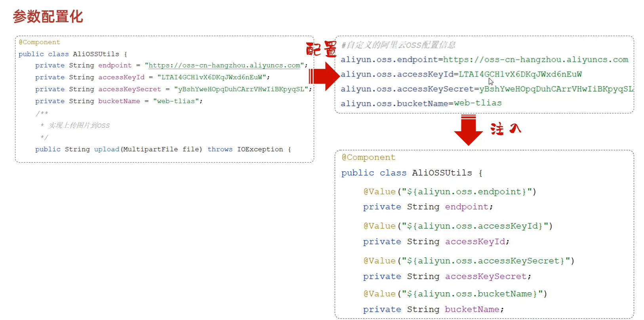
Task: Select the IOException class name
Action: [260, 149]
